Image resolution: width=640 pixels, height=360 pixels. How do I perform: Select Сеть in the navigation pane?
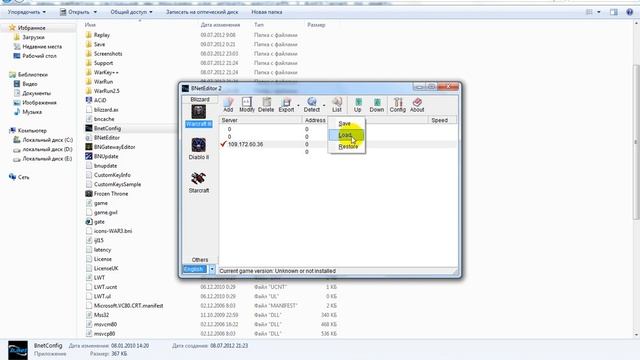point(23,177)
